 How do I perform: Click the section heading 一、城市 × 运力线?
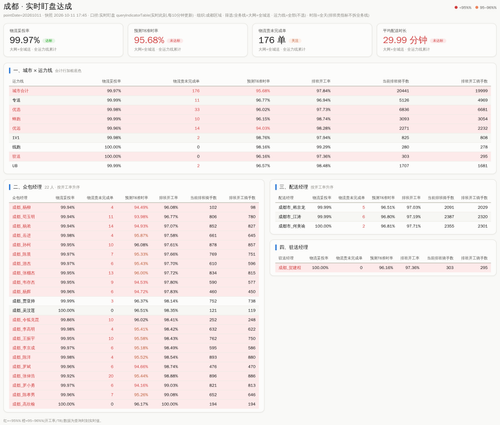click(33, 70)
